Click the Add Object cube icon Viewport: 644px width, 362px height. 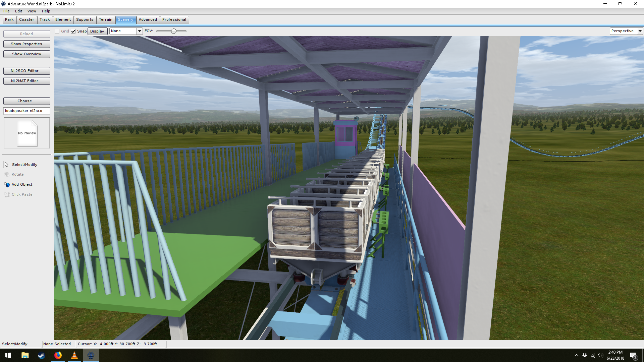[x=7, y=185]
